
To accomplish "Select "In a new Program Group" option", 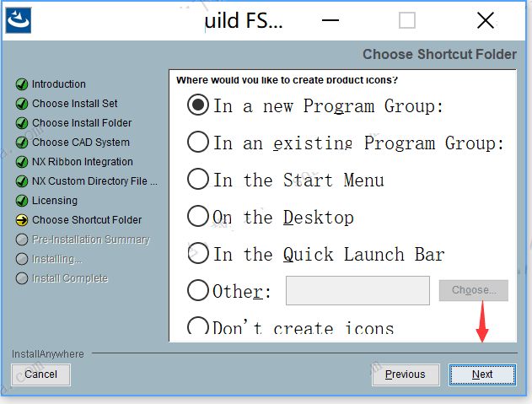I will pos(198,105).
